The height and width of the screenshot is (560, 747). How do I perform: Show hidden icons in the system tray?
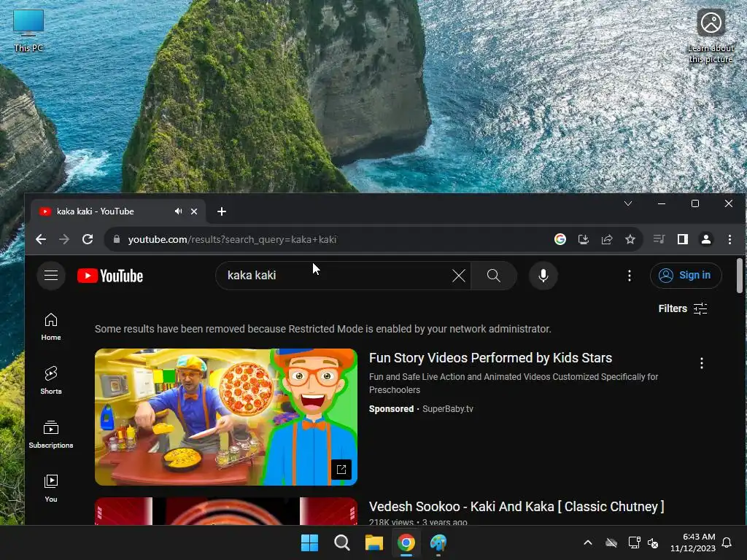click(x=588, y=542)
